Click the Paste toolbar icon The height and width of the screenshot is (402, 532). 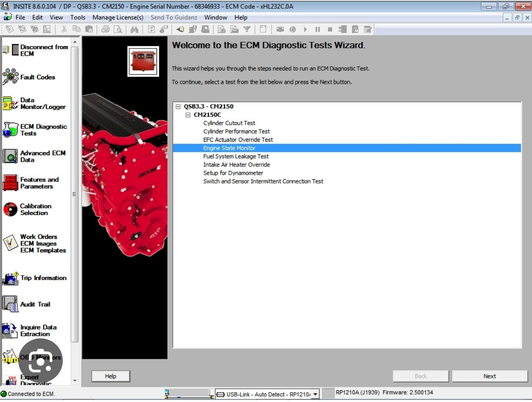click(89, 29)
